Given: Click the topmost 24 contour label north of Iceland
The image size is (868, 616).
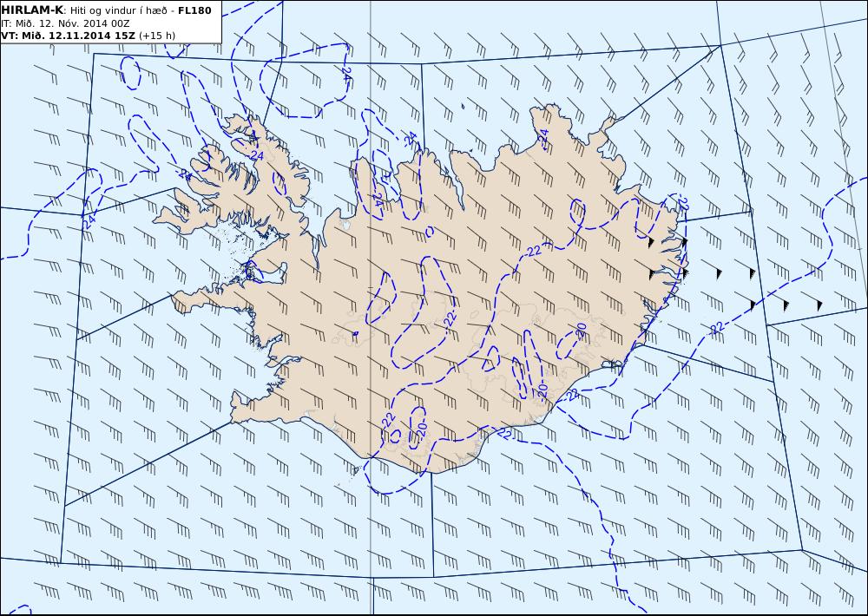Looking at the screenshot, I should 346,74.
